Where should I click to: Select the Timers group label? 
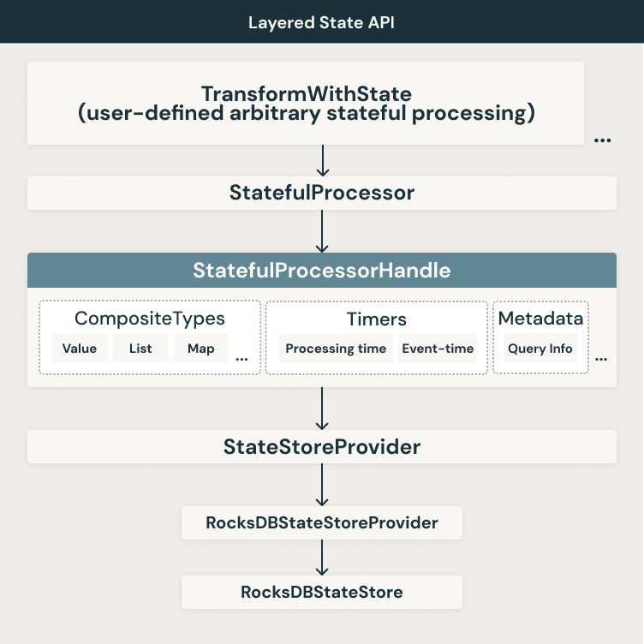[376, 319]
